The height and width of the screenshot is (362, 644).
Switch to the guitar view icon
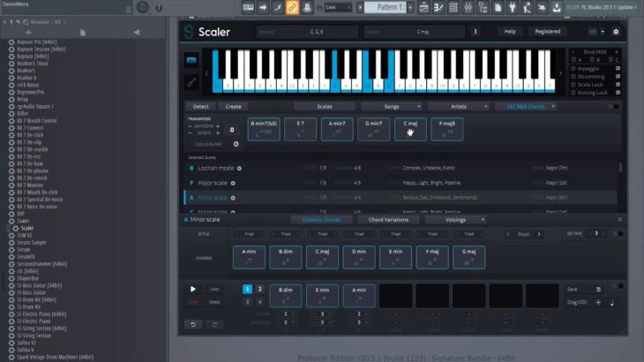tap(191, 83)
